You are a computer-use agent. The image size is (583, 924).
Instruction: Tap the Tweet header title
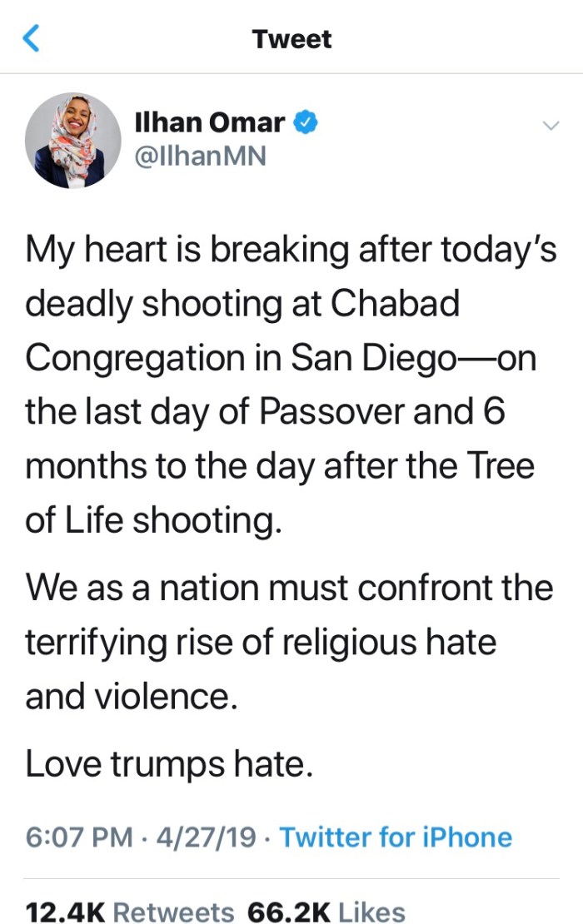pos(291,39)
